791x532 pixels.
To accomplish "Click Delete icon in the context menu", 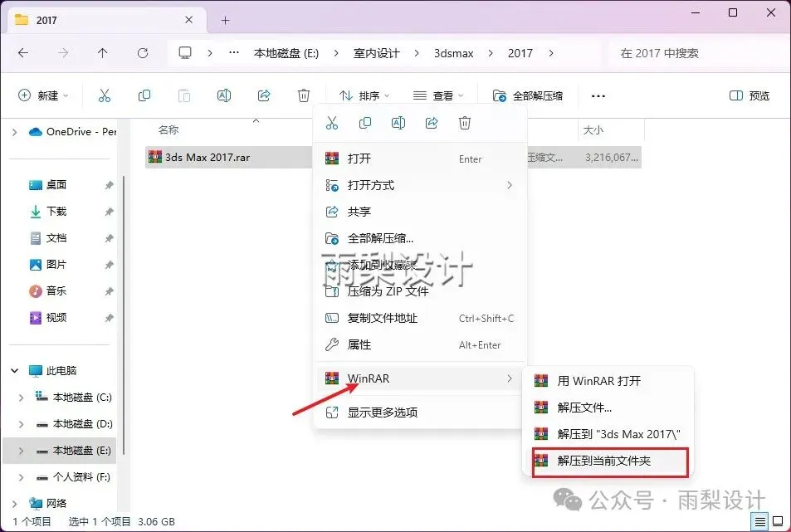I will tap(465, 123).
